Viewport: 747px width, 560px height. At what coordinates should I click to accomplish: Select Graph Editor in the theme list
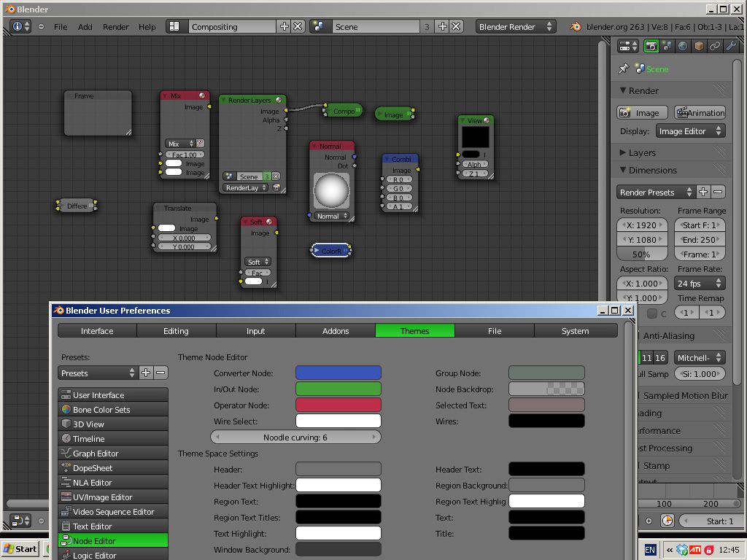(x=113, y=453)
